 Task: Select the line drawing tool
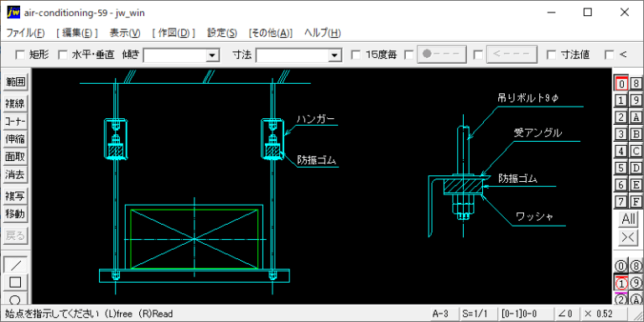pos(16,265)
